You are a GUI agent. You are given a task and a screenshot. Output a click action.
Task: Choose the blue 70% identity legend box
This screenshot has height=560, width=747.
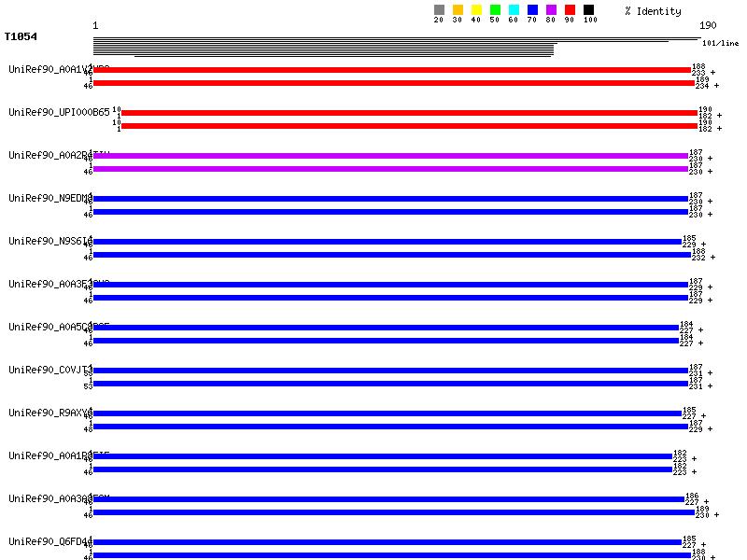532,9
